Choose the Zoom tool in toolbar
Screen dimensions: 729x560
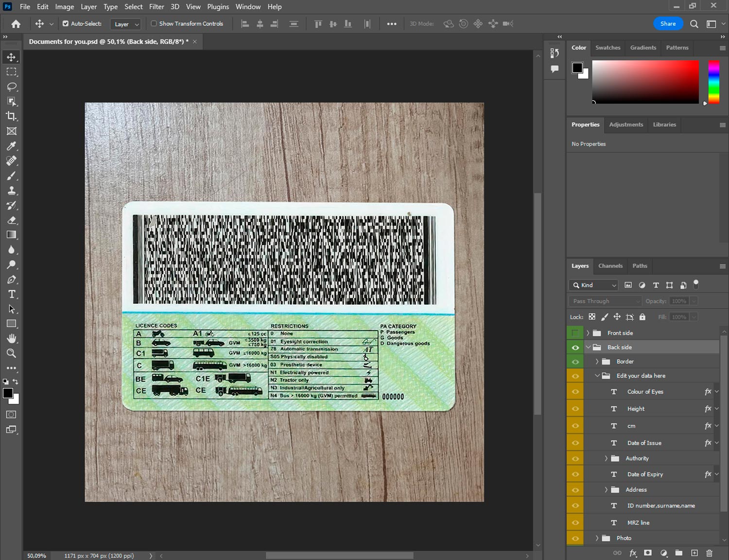[x=12, y=353]
